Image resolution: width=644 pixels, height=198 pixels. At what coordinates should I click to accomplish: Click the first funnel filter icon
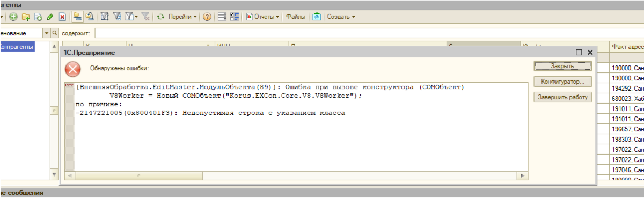coord(105,17)
